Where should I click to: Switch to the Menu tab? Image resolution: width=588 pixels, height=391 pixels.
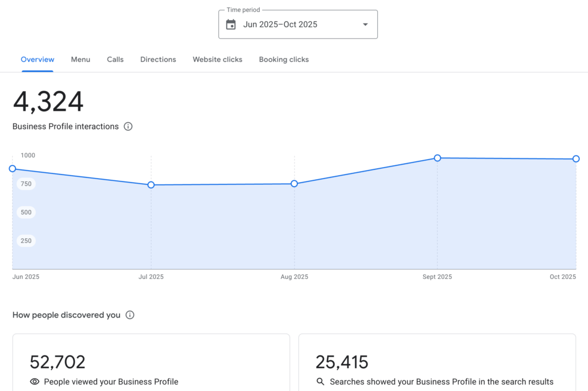click(80, 59)
